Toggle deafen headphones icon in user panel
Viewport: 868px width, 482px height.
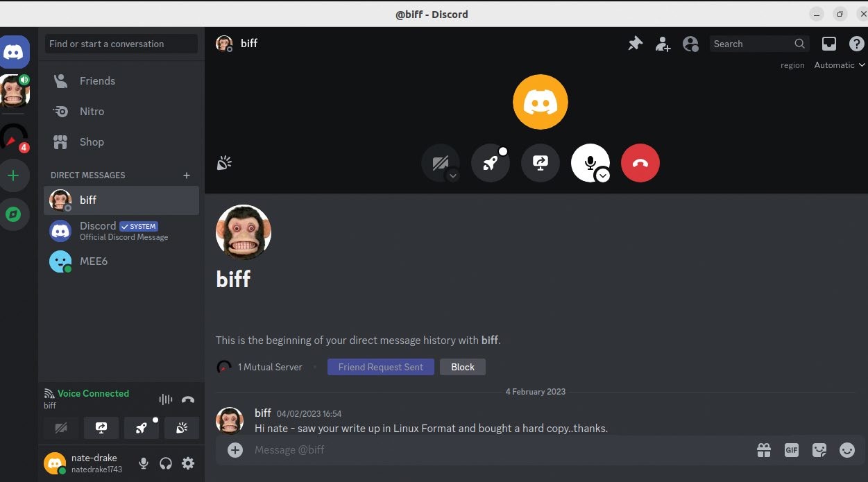[x=166, y=463]
